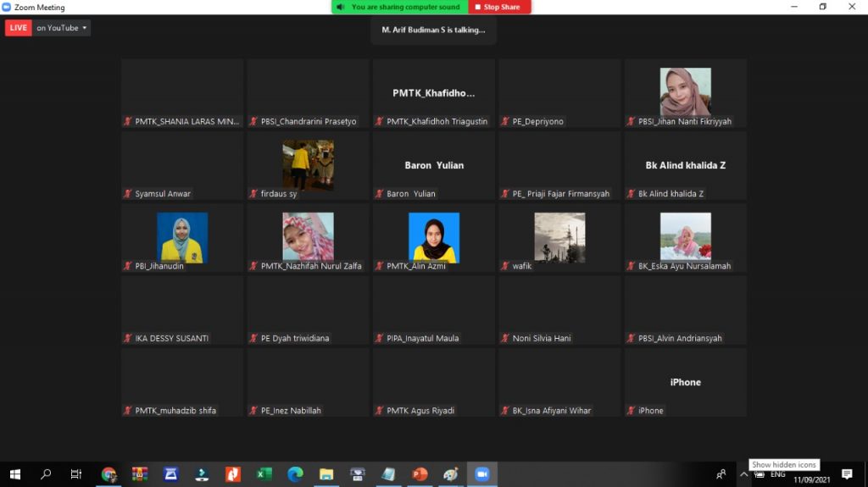The width and height of the screenshot is (868, 487).
Task: Click the muted mic icon for Syamsul Anwar
Action: [x=128, y=194]
